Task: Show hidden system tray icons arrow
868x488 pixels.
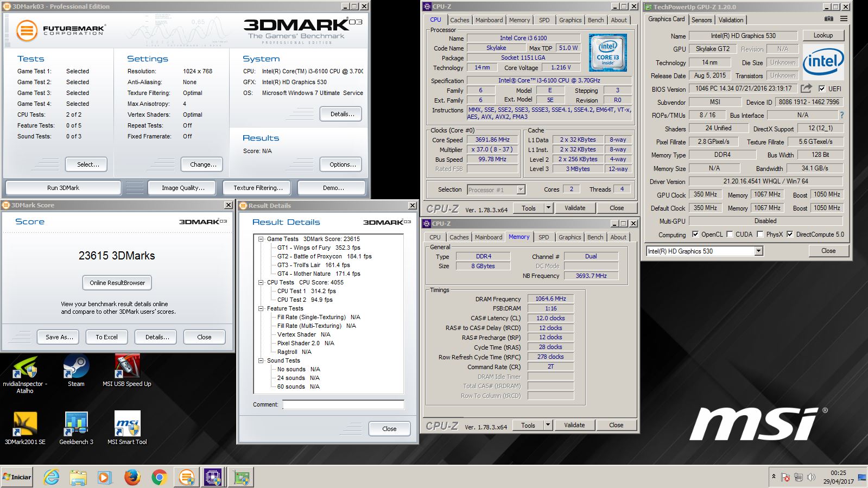Action: coord(774,477)
